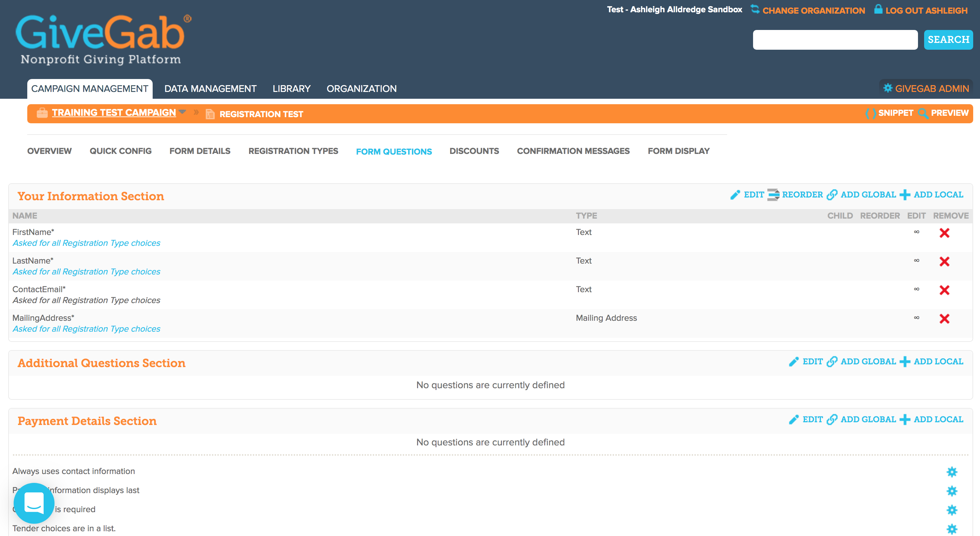
Task: Click the lock icon beside Log Out
Action: point(878,9)
